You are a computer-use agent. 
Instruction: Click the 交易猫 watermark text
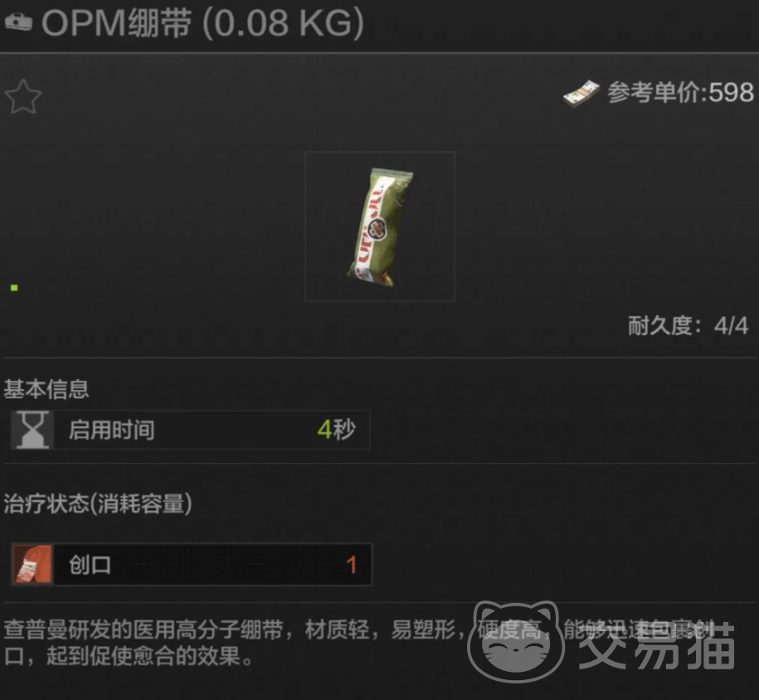click(x=656, y=644)
